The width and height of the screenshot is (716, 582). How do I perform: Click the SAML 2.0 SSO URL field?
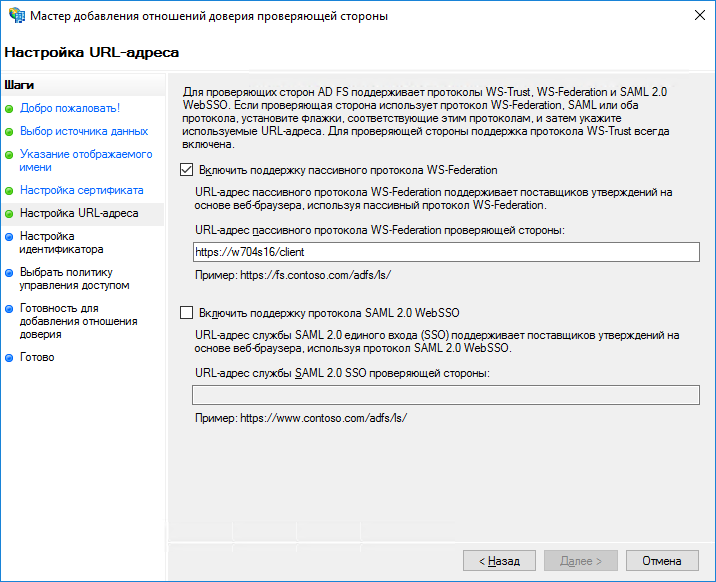(x=445, y=395)
